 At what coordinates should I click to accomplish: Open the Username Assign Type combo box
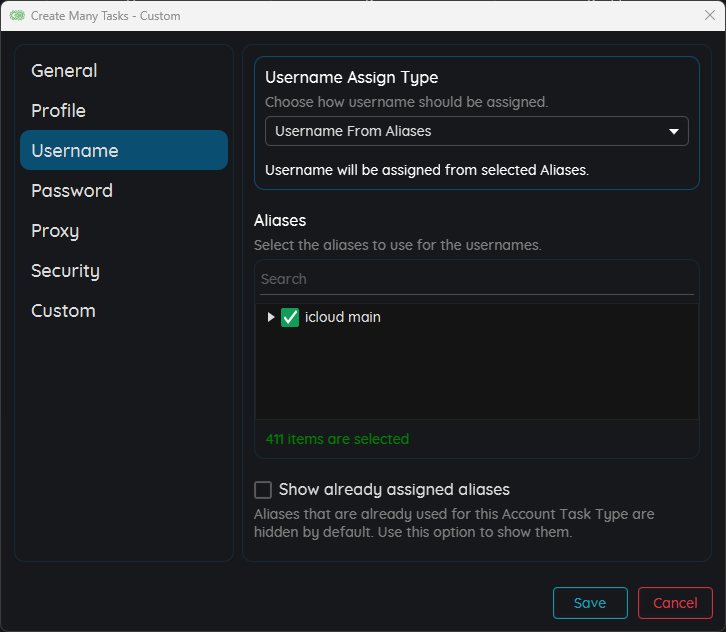coord(476,131)
